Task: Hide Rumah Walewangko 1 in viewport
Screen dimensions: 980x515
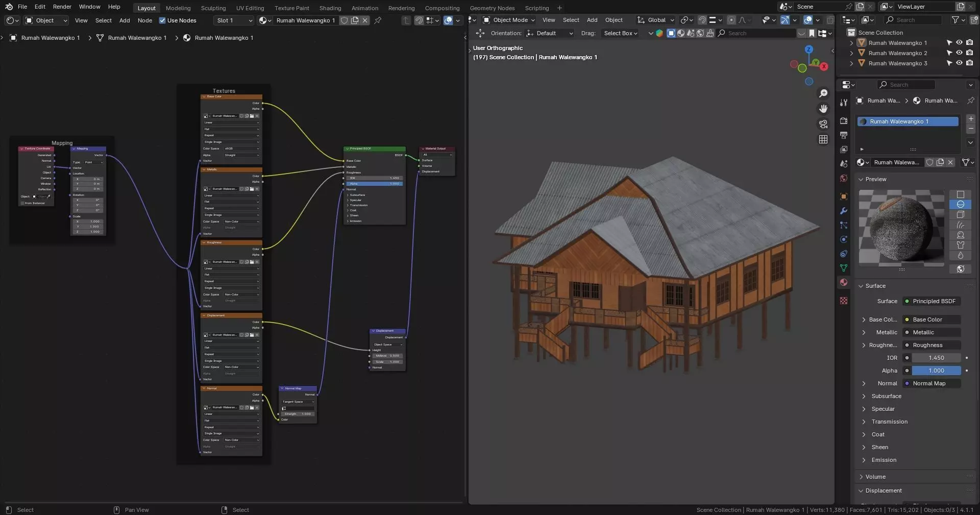Action: click(959, 43)
